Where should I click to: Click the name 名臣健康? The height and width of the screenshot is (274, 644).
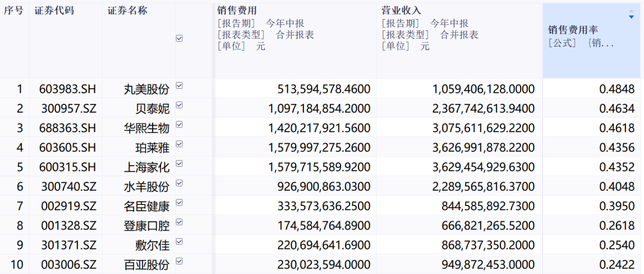[147, 206]
